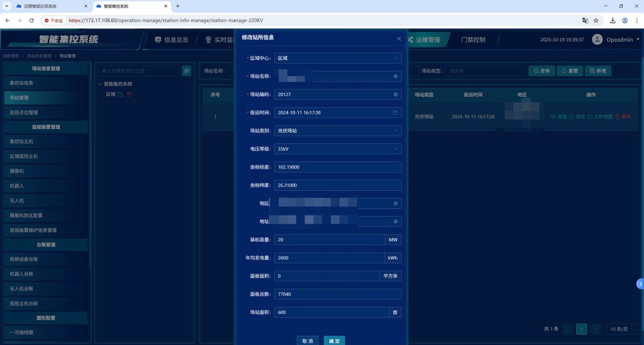
Task: Click into the 装机容量 input field
Action: (x=329, y=240)
